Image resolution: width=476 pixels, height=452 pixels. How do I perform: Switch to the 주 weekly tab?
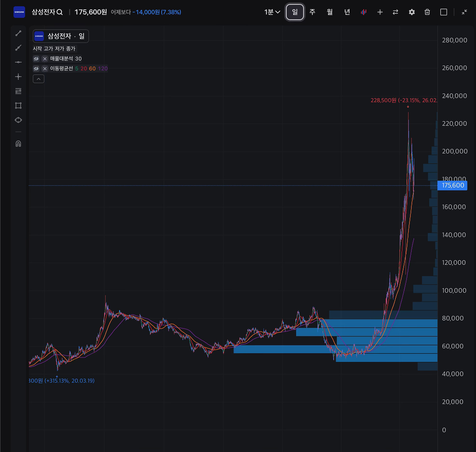click(x=312, y=12)
